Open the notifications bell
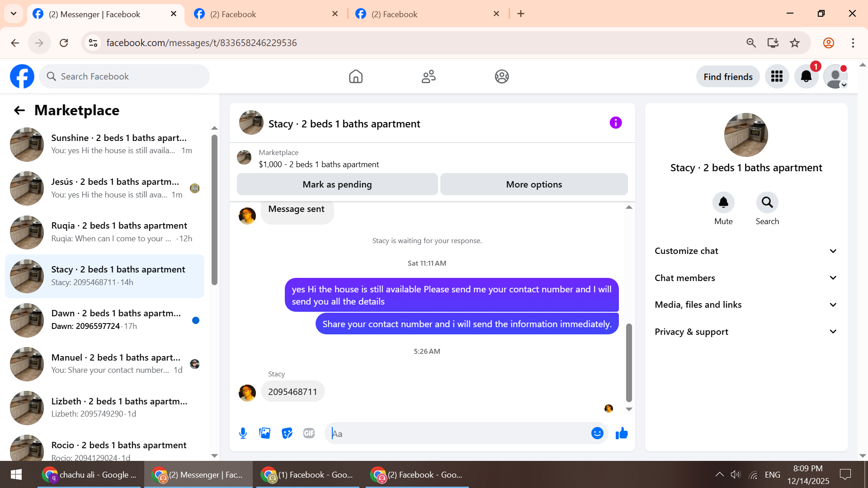The height and width of the screenshot is (488, 868). (x=806, y=77)
